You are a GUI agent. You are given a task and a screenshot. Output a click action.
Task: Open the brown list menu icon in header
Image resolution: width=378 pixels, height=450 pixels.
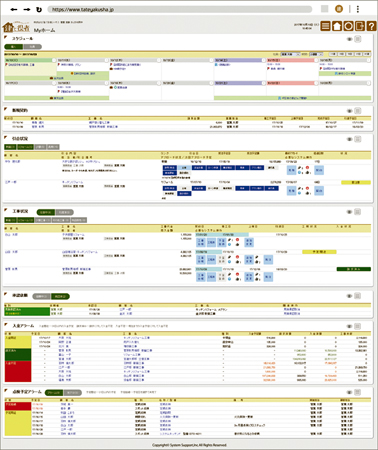[x=326, y=26]
